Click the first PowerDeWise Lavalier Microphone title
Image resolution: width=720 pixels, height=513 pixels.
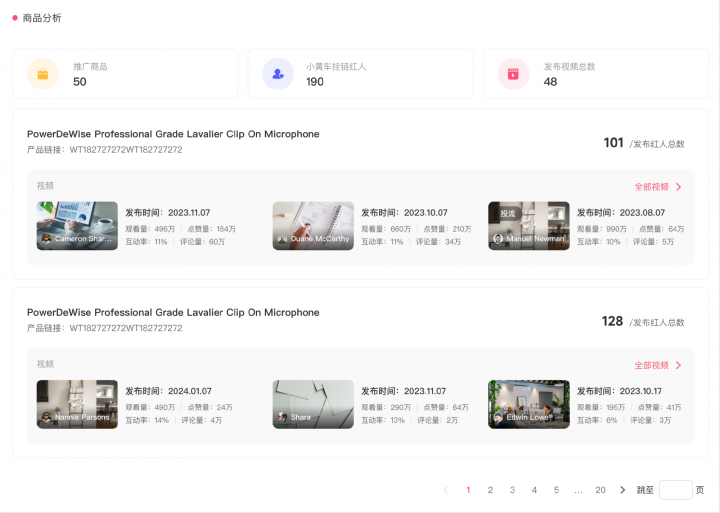pyautogui.click(x=173, y=134)
